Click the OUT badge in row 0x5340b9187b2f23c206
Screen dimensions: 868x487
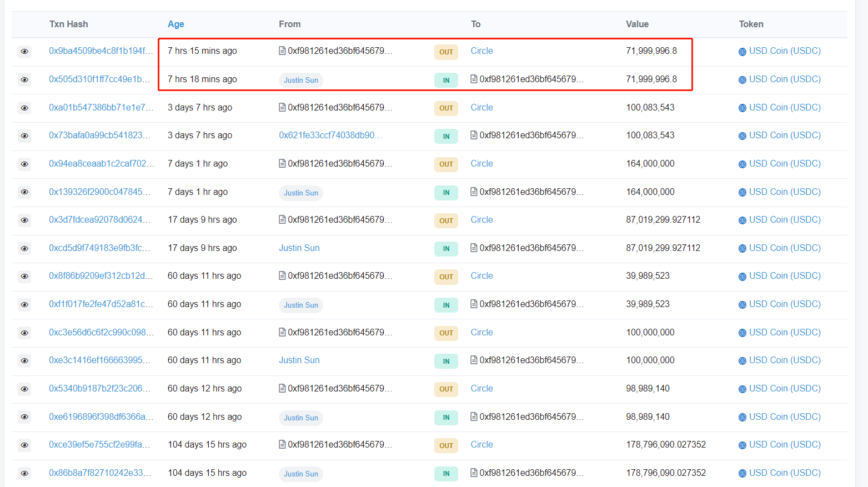[x=446, y=389]
